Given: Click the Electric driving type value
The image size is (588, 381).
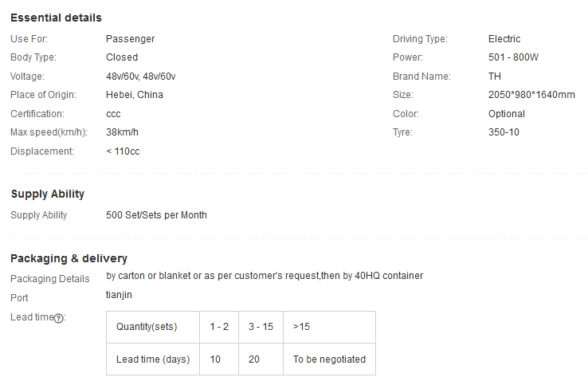Looking at the screenshot, I should pyautogui.click(x=504, y=38).
